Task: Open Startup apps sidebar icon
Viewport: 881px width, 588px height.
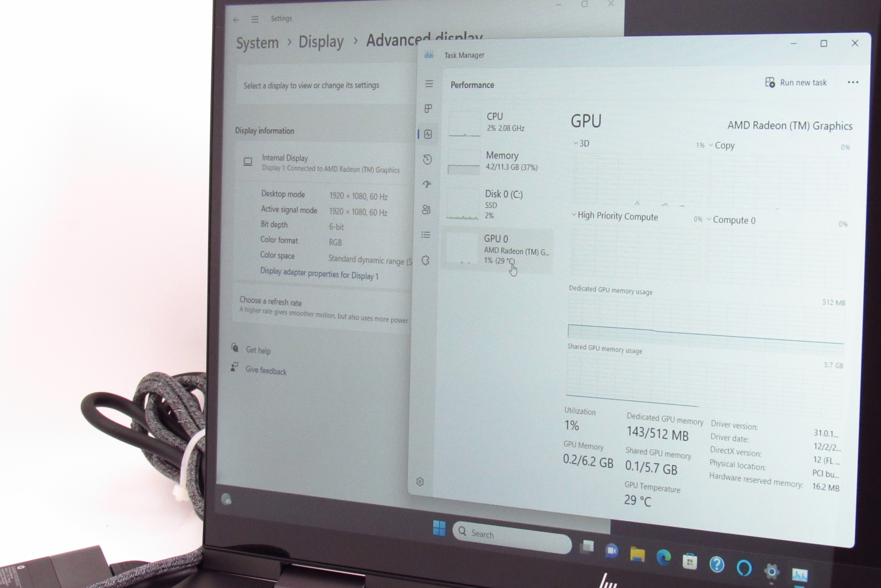Action: (x=427, y=184)
